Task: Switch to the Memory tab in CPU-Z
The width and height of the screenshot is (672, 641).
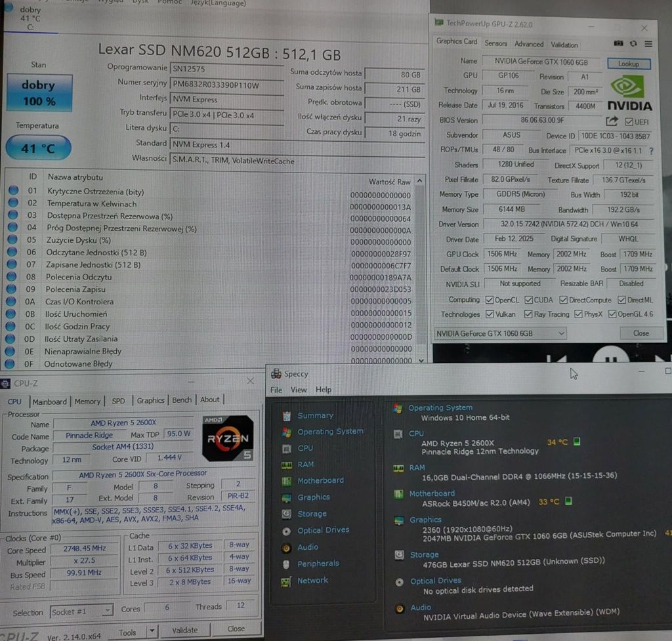Action: click(x=87, y=401)
